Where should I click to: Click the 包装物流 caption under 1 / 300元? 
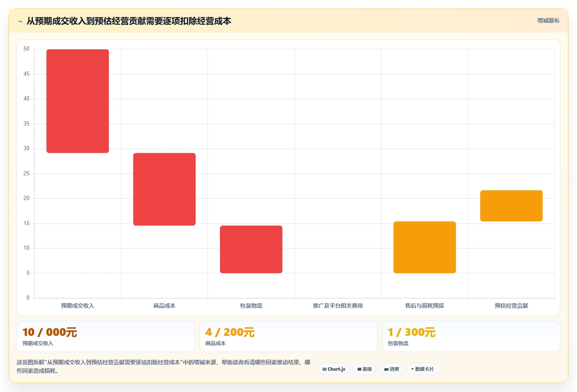398,343
